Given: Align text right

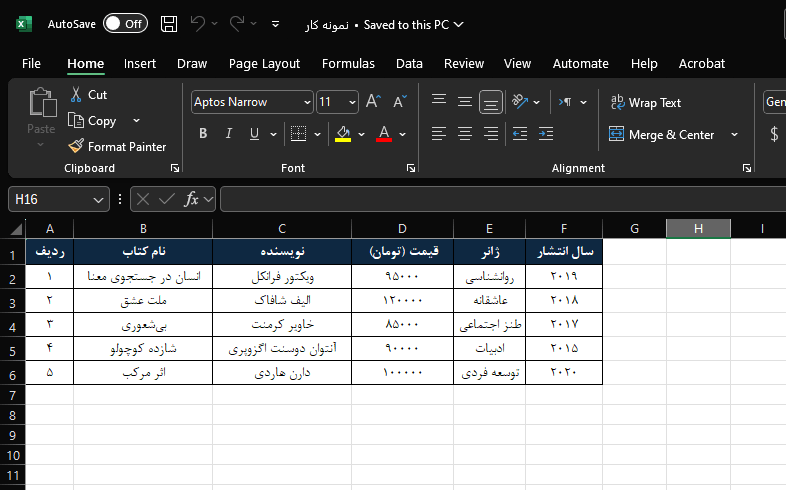Looking at the screenshot, I should pyautogui.click(x=491, y=134).
